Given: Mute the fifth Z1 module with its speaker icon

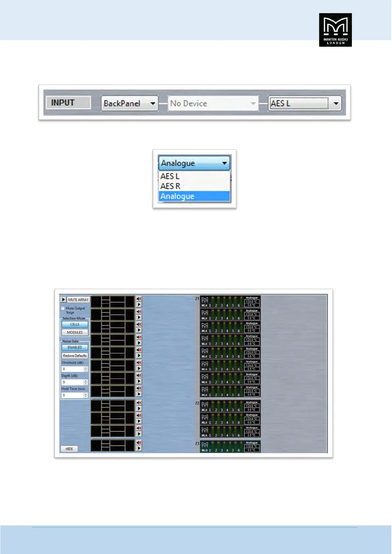Looking at the screenshot, I should (x=139, y=350).
